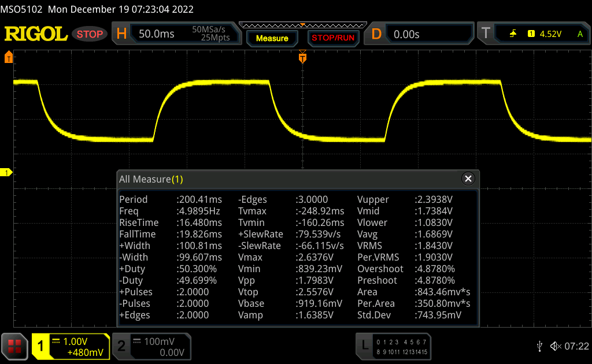Open the 4.52V trigger level setting
This screenshot has width=592, height=364.
click(x=550, y=34)
